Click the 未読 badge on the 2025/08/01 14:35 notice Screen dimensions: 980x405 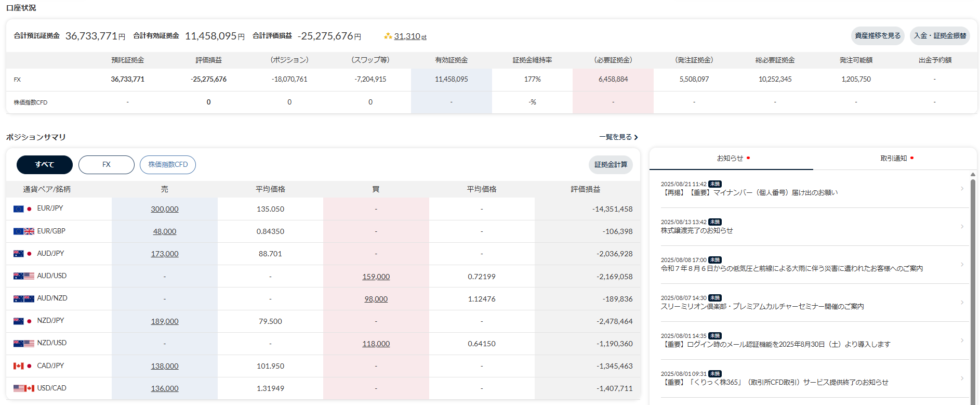click(x=715, y=336)
